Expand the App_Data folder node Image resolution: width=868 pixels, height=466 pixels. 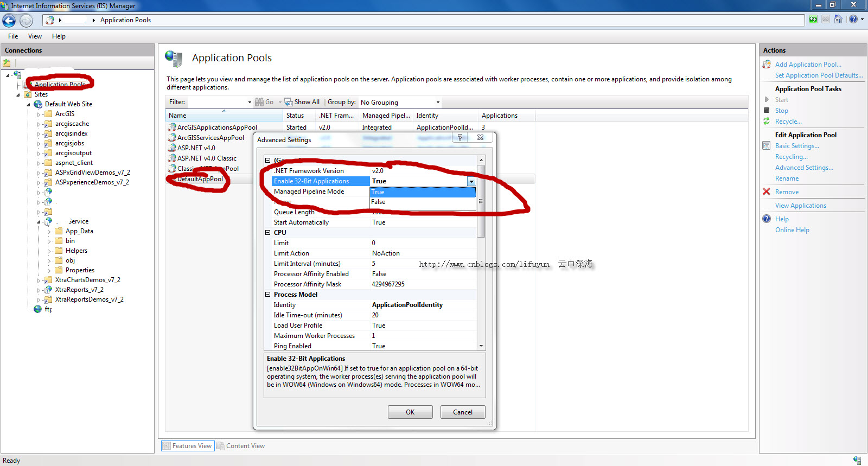click(49, 232)
